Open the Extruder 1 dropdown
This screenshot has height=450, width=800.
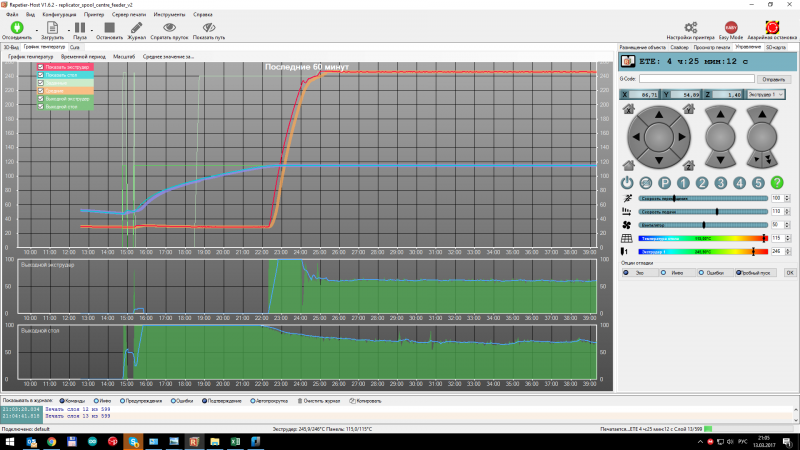tap(765, 94)
